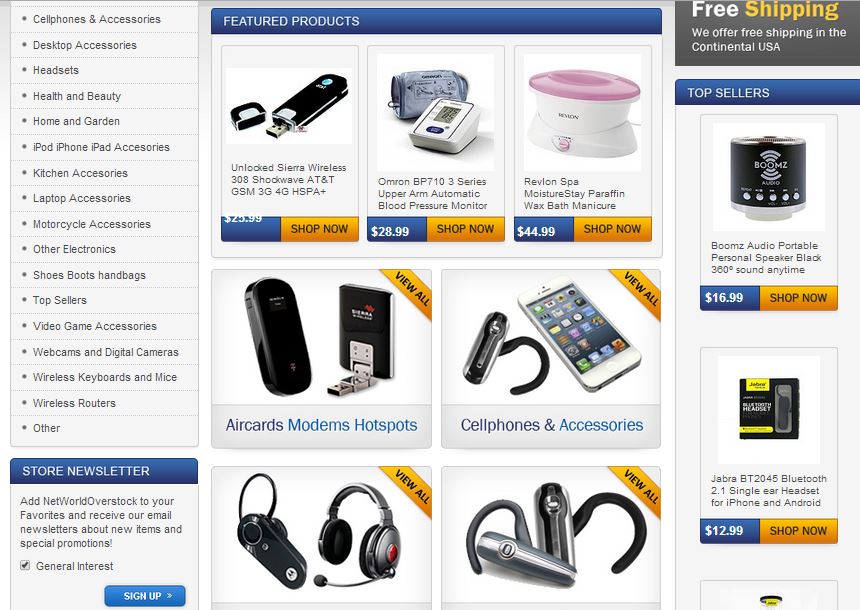The image size is (860, 610).
Task: Click VIEW ALL ribbon on Aircards Modems Hotspots
Action: [412, 290]
